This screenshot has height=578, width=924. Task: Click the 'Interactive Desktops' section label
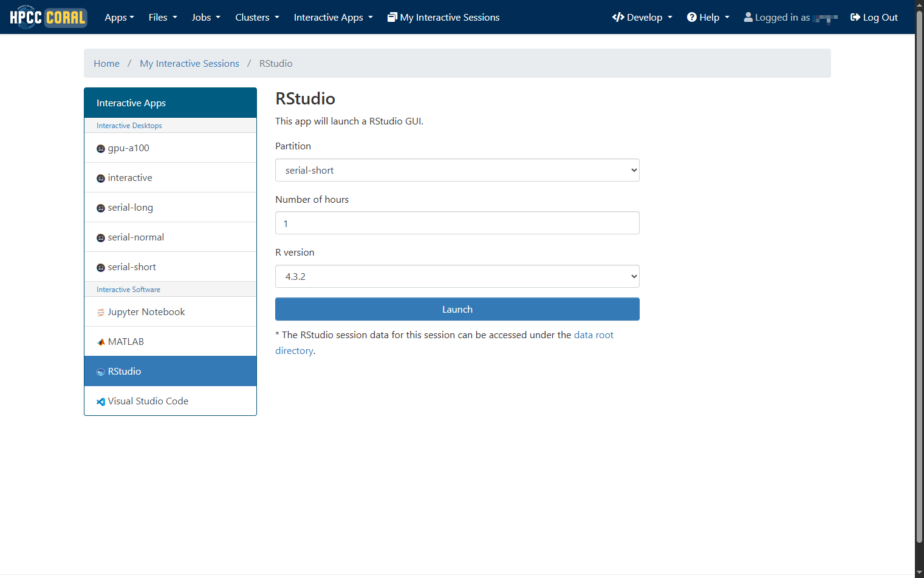click(x=129, y=126)
